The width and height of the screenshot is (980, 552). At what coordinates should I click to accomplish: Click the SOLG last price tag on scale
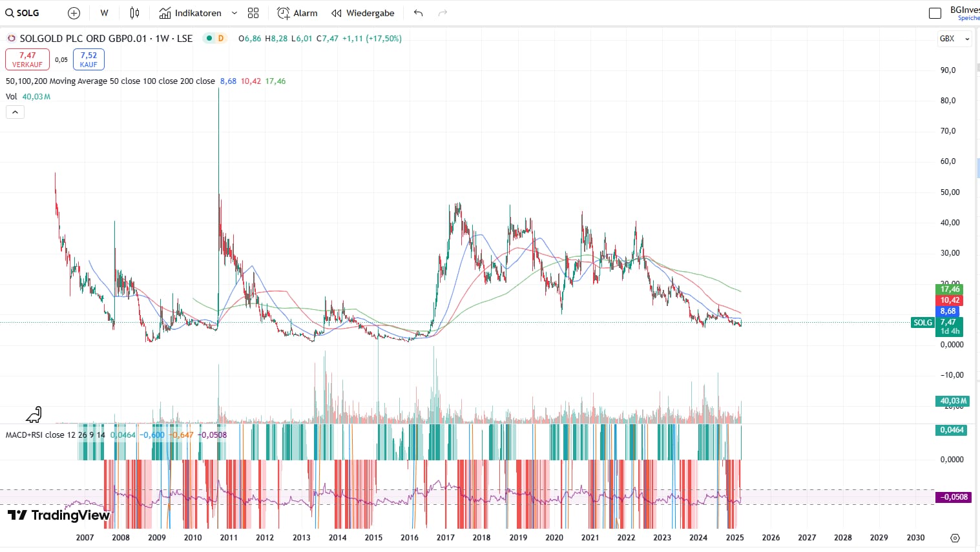click(x=923, y=323)
